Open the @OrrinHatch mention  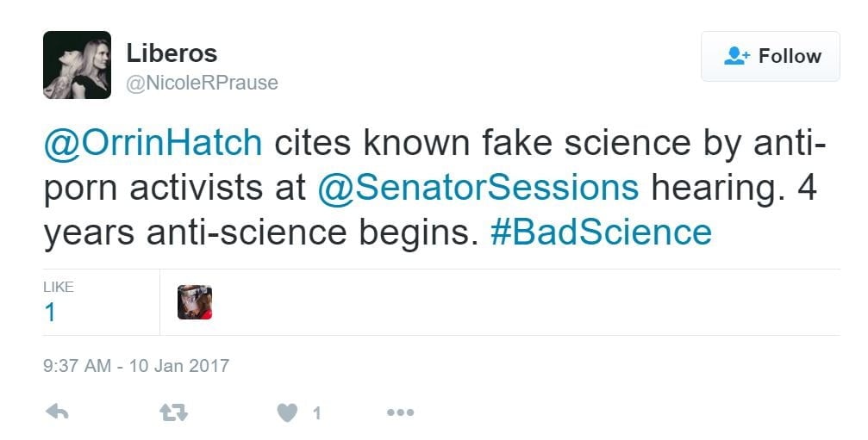point(153,143)
